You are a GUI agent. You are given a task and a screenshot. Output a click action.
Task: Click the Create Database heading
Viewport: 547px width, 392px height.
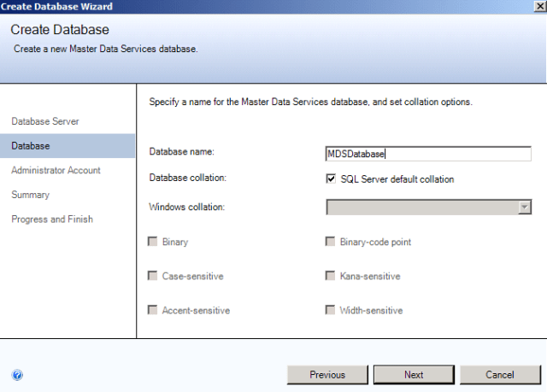(60, 30)
